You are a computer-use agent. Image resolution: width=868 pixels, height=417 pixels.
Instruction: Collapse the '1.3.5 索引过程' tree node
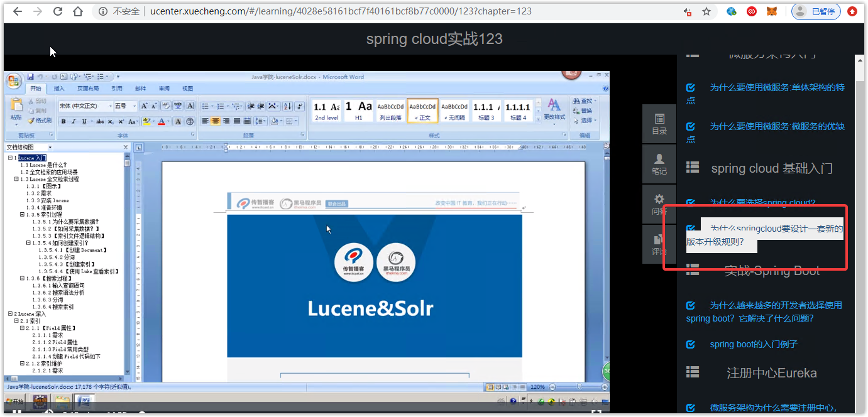pyautogui.click(x=23, y=214)
